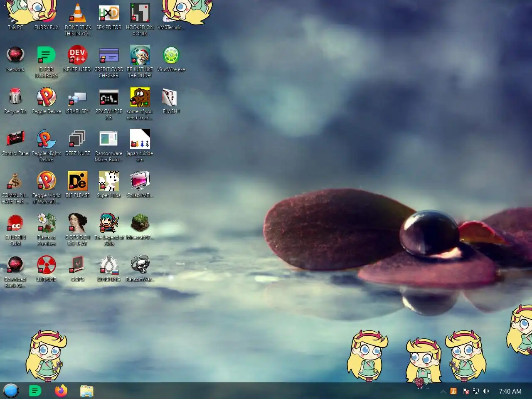The image size is (532, 399).
Task: Open the 7:40 AM clock
Action: (510, 391)
